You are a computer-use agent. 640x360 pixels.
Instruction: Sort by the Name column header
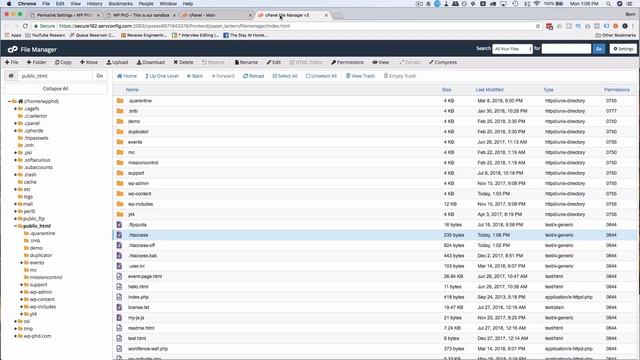132,89
